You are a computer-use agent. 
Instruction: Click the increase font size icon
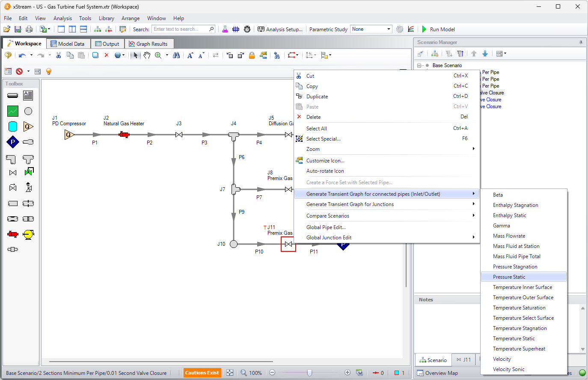190,55
